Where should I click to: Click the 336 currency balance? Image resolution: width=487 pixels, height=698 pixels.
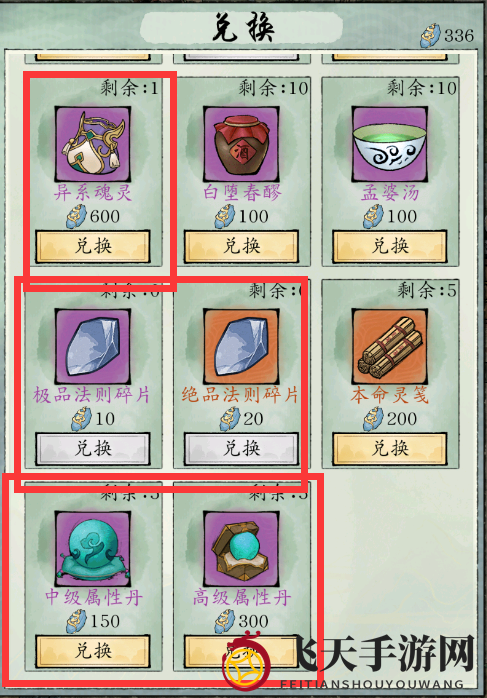point(459,36)
